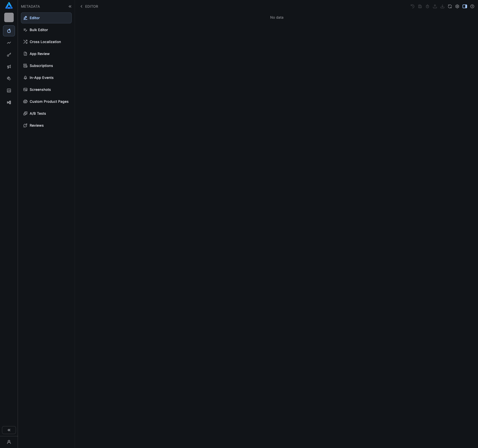Open the wrench tools icon in sidebar
The image size is (478, 448).
[9, 79]
